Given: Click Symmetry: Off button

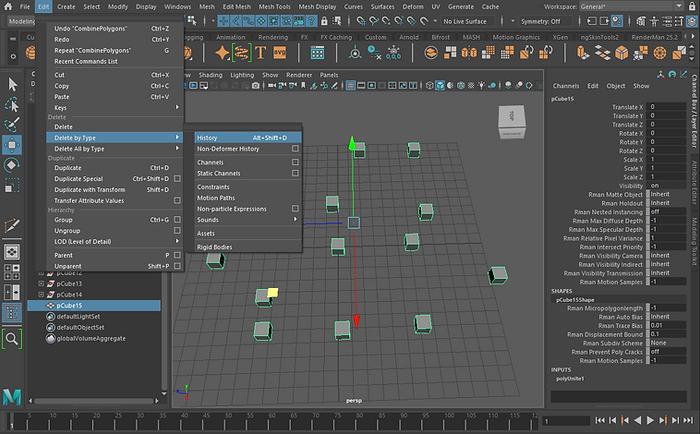Looking at the screenshot, I should tap(541, 21).
